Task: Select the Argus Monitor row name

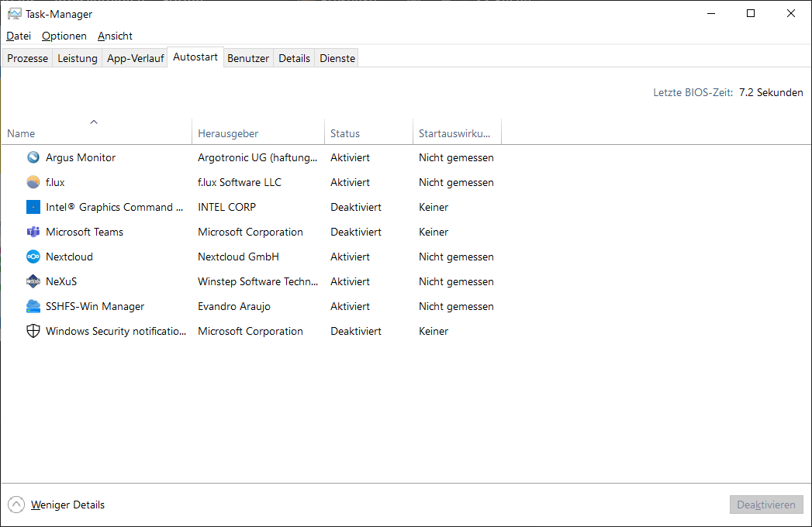Action: (80, 157)
